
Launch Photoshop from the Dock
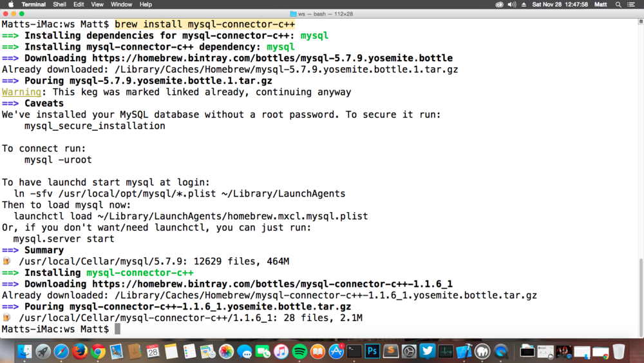tap(372, 351)
